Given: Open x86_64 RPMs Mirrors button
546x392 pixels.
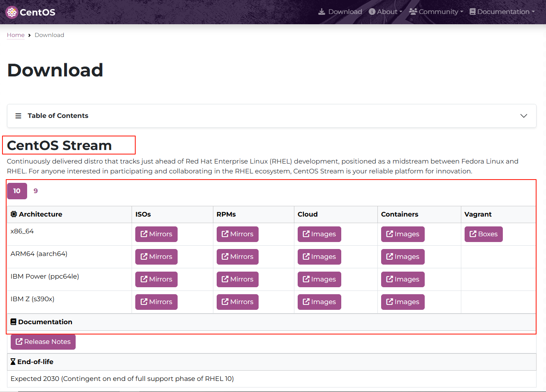Looking at the screenshot, I should 238,234.
